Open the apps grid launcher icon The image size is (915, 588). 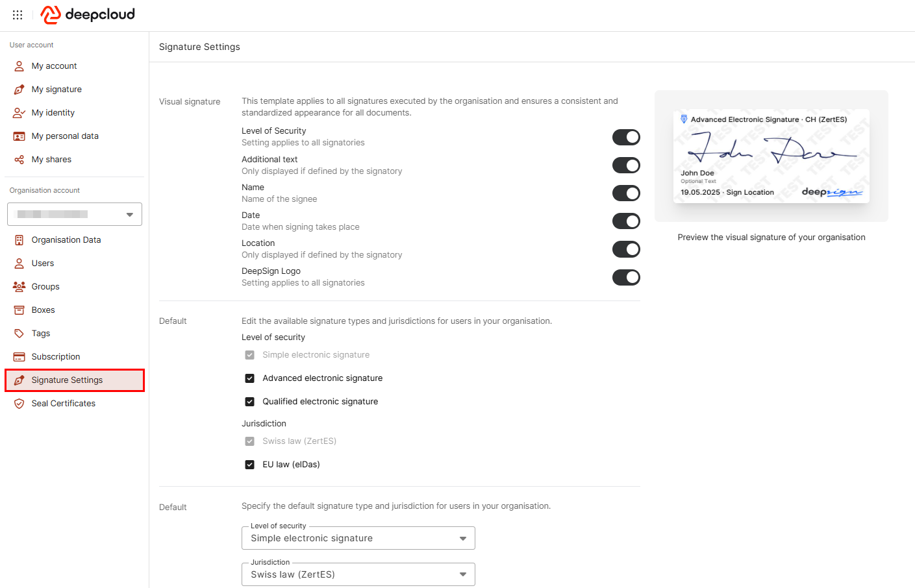18,14
